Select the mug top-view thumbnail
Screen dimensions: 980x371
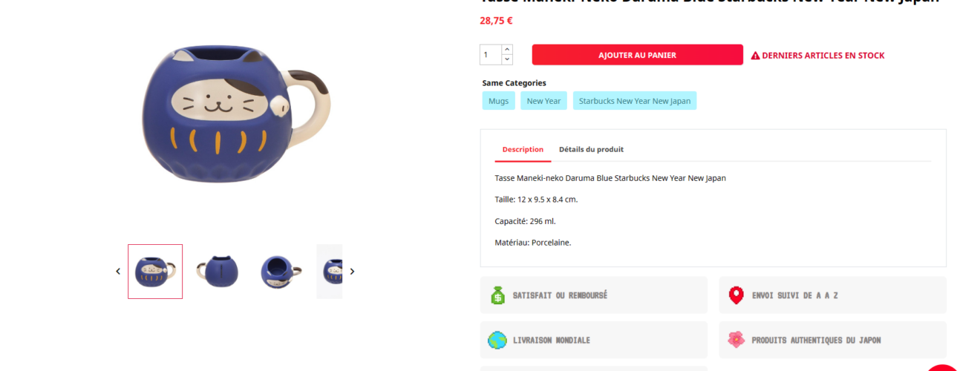tap(281, 272)
